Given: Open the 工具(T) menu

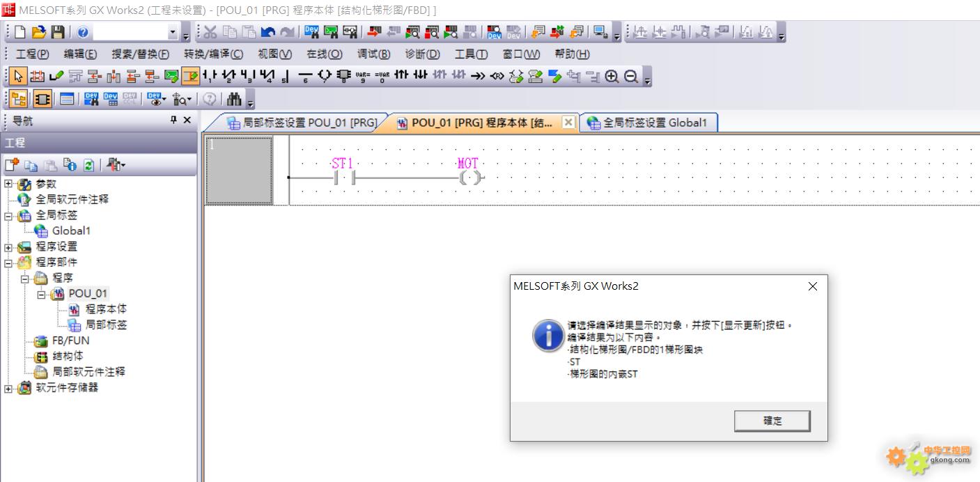Looking at the screenshot, I should (472, 54).
